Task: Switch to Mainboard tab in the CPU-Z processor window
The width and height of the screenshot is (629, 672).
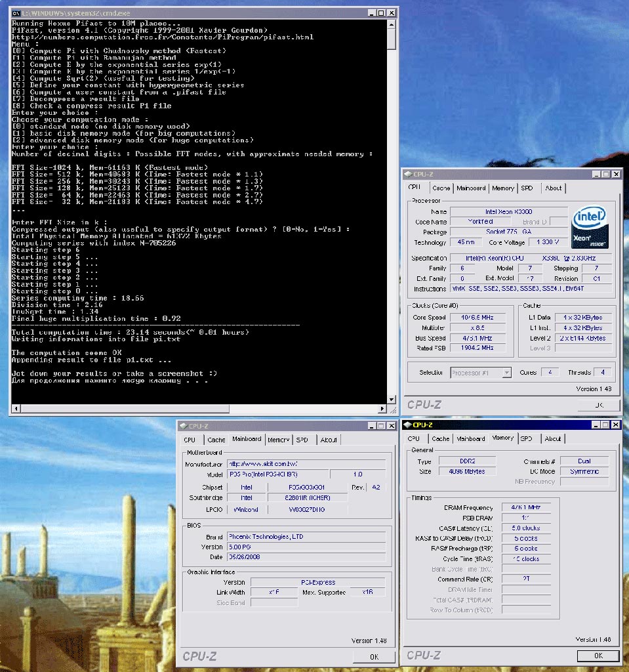Action: pos(471,188)
